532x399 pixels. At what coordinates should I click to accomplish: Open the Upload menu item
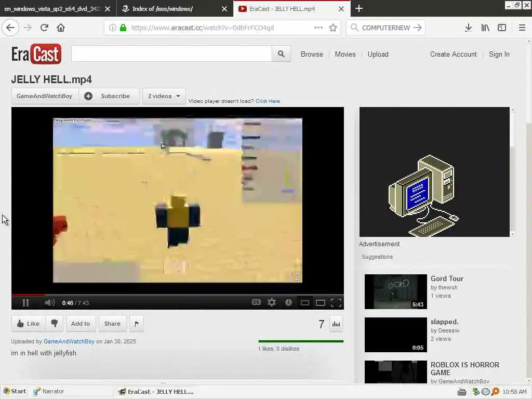378,54
